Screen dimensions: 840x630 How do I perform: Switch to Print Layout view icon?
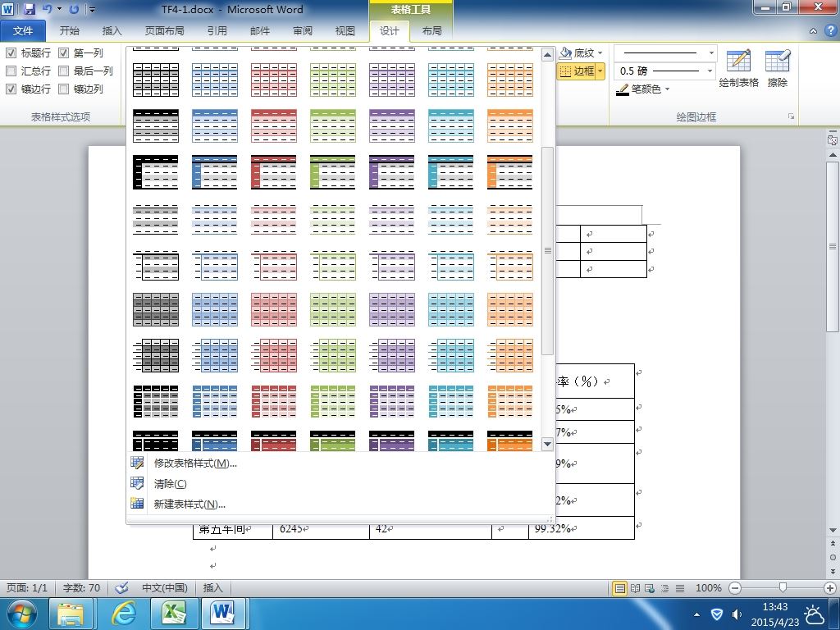[x=620, y=588]
